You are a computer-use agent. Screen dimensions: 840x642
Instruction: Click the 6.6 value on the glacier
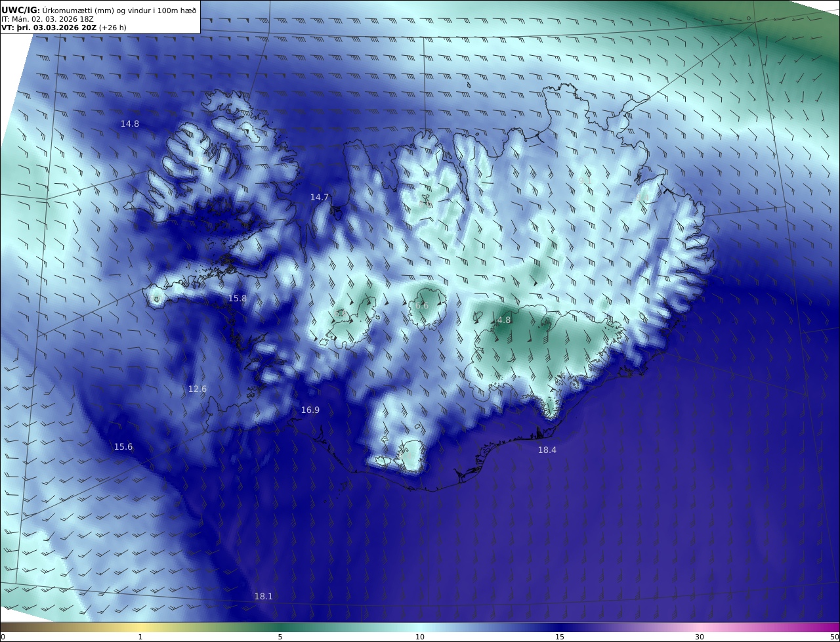[x=421, y=306]
